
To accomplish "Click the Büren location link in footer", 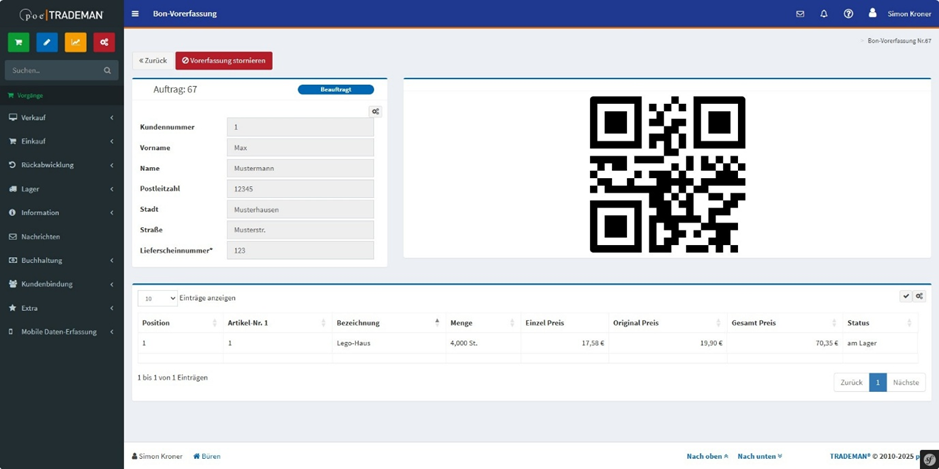I will (207, 456).
